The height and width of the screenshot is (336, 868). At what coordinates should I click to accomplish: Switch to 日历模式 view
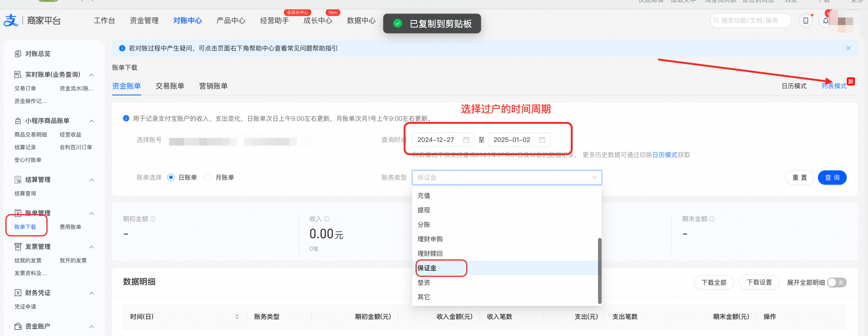[794, 86]
